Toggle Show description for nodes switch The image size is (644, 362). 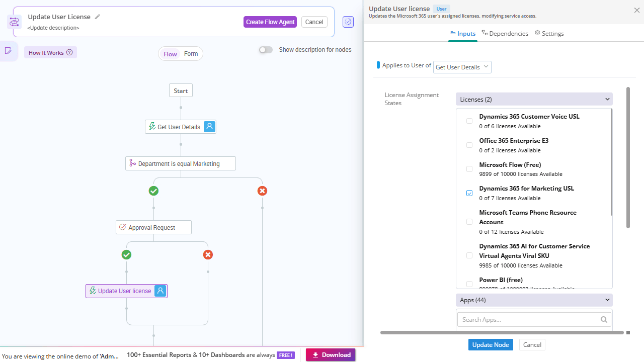pyautogui.click(x=266, y=50)
